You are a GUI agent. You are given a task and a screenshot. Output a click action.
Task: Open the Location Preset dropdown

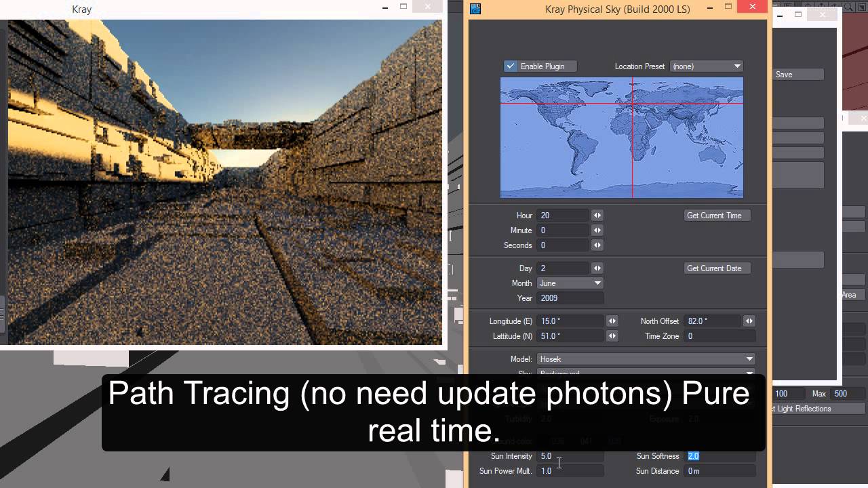707,66
